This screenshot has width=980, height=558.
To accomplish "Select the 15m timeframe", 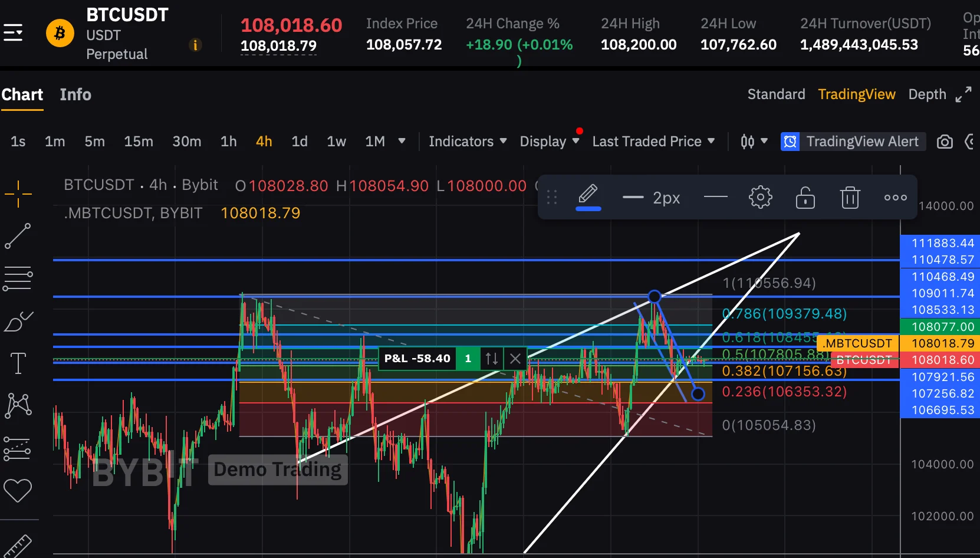I will 139,142.
